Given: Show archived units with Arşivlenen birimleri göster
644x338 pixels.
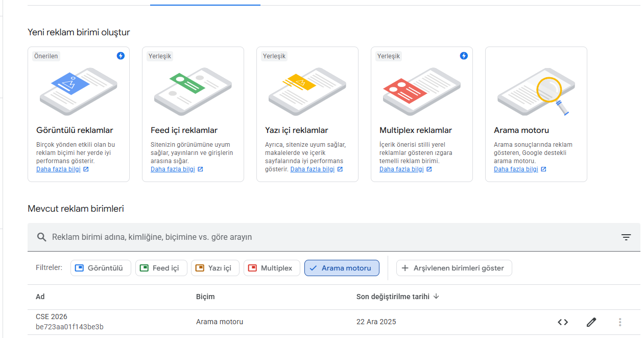Looking at the screenshot, I should (454, 268).
